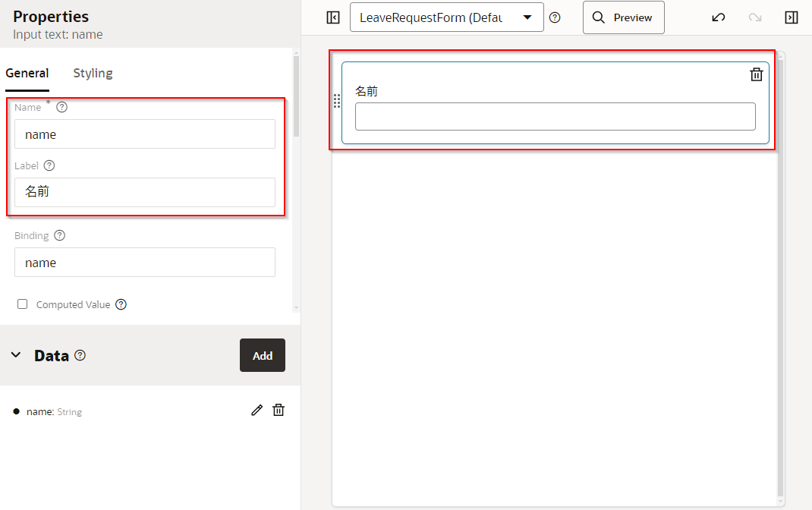Screen dimensions: 812x510
Task: Edit the name data attribute pencil icon
Action: coord(257,410)
